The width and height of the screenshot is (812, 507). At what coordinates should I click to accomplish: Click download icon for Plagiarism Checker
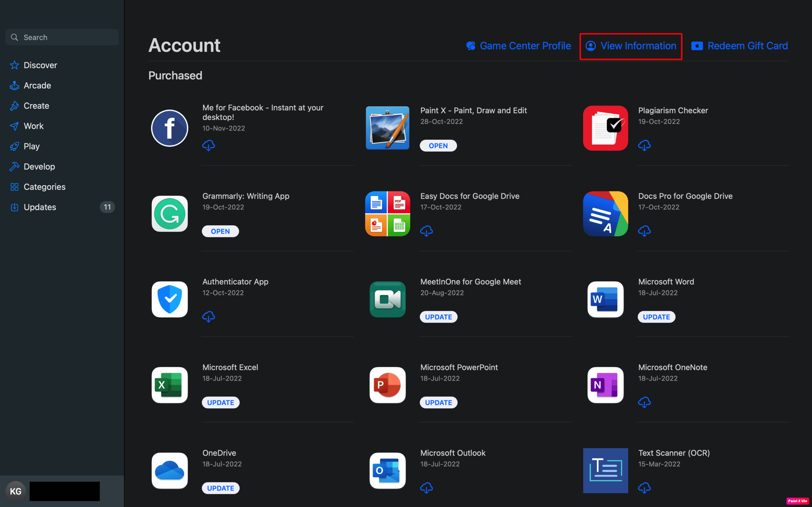coord(644,145)
